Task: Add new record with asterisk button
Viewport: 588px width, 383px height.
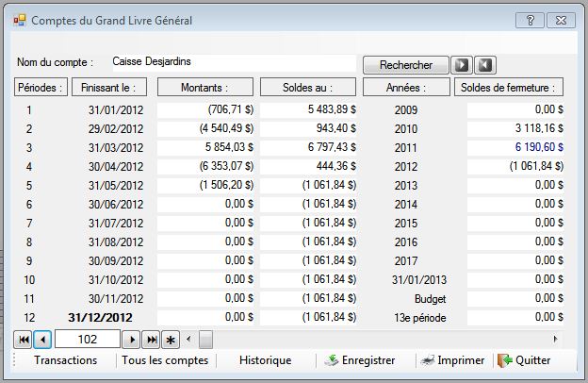Action: (x=171, y=340)
